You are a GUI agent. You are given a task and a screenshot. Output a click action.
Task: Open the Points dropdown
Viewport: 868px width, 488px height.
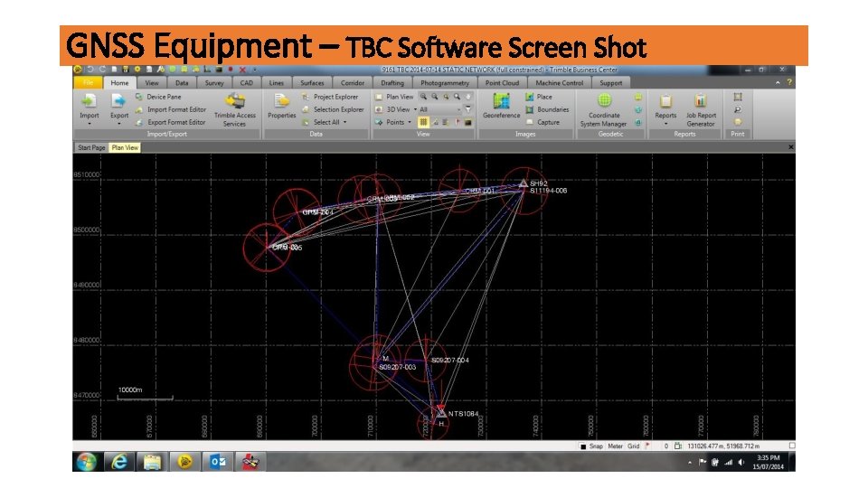point(393,122)
